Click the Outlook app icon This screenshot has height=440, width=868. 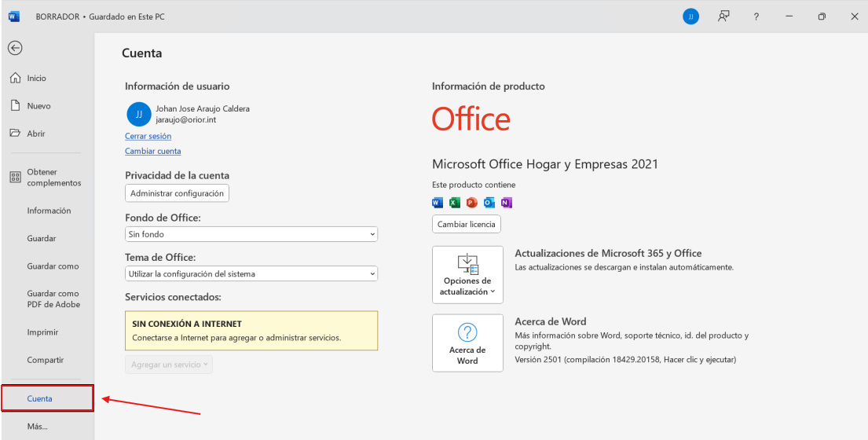[x=489, y=203]
